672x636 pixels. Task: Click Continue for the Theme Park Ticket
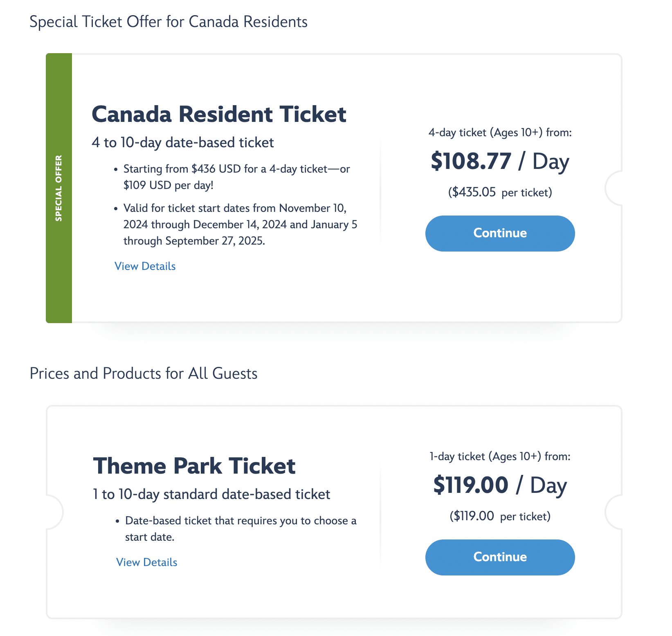pyautogui.click(x=500, y=557)
